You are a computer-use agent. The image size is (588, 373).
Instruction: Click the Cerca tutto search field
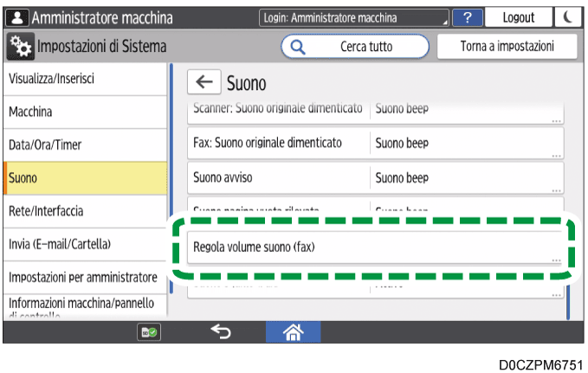coord(355,46)
